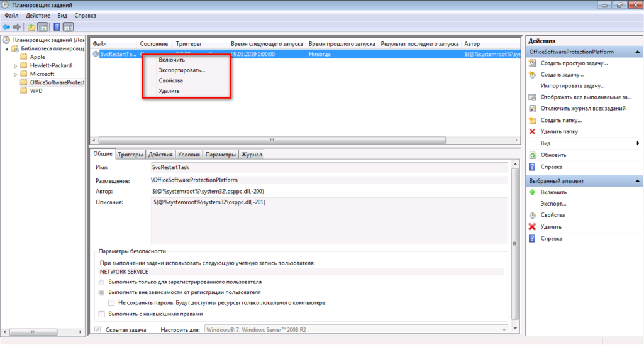Click red X icon beside 'Удалить папку'
Screen dimensions: 644x362
coord(533,131)
